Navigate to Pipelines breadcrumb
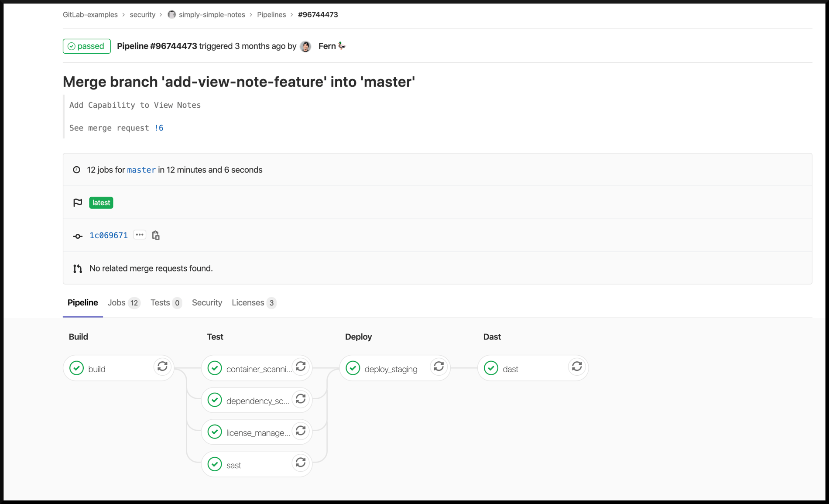Viewport: 829px width, 504px height. click(x=271, y=15)
